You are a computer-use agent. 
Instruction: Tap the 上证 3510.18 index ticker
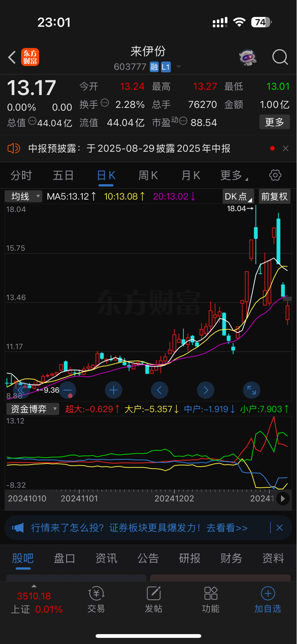coord(37,603)
